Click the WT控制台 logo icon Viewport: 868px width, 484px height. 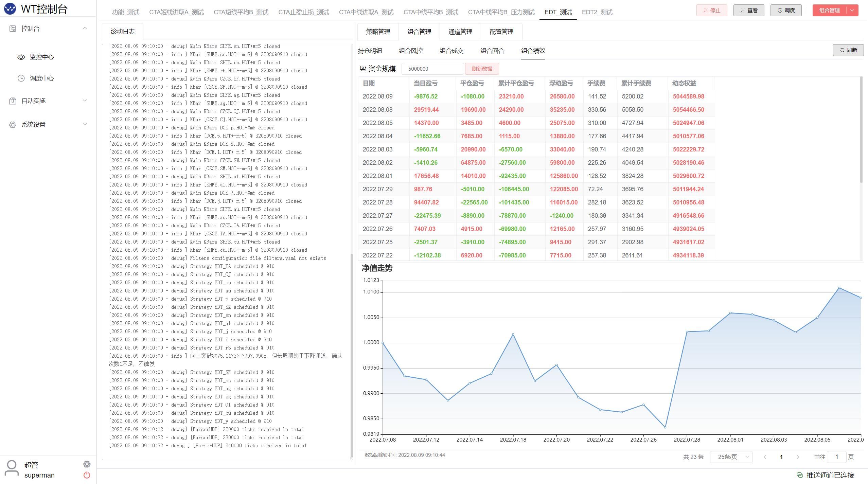click(x=10, y=9)
